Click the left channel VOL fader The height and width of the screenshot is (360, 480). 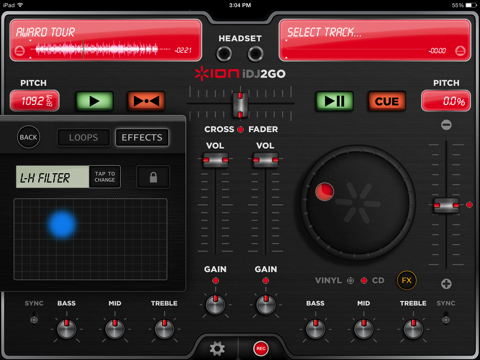[216, 160]
